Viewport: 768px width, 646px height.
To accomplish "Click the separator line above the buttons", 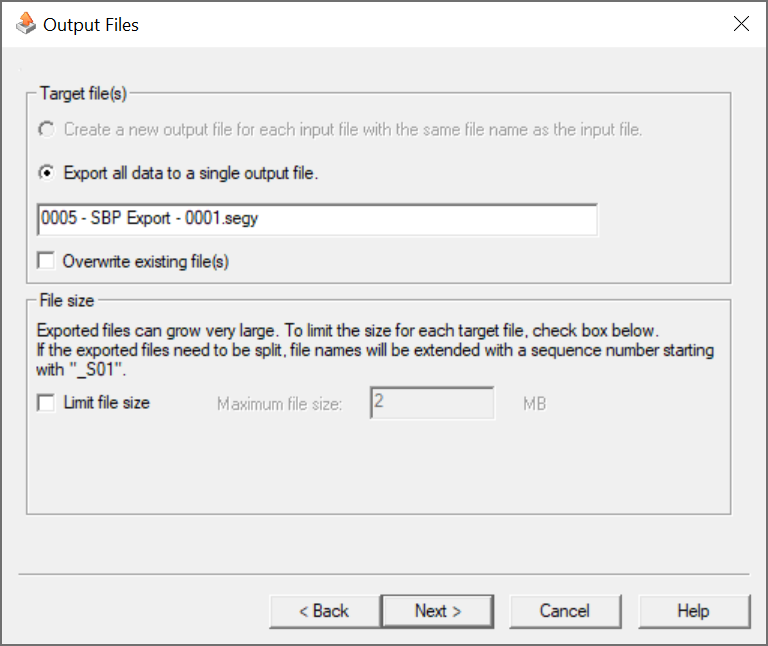I will click(x=384, y=574).
